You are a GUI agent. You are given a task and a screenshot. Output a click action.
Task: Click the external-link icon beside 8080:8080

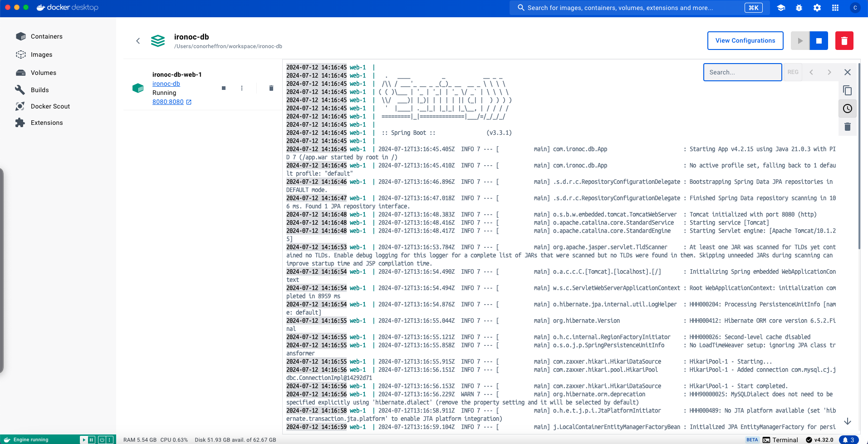tap(189, 102)
